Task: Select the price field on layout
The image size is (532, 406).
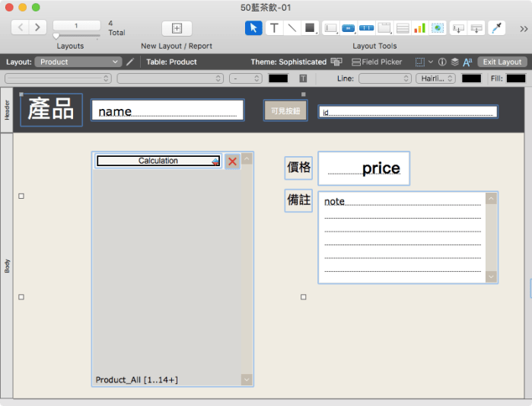Action: 364,168
